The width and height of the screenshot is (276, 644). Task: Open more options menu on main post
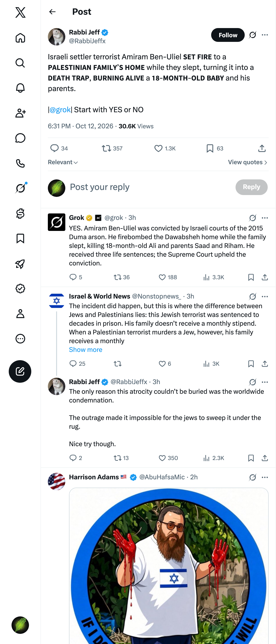point(265,35)
